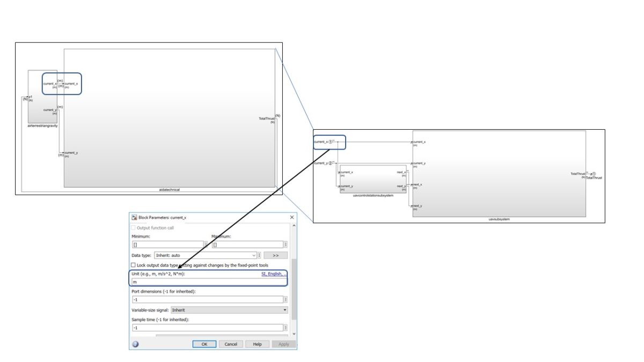Check the Output function call checkbox
Image resolution: width=644 pixels, height=362 pixels.
tap(133, 228)
